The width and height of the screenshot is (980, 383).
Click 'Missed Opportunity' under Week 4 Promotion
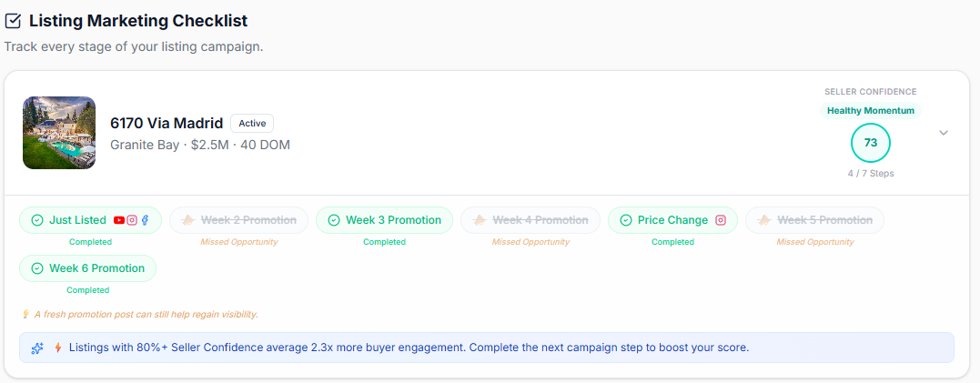(x=530, y=242)
